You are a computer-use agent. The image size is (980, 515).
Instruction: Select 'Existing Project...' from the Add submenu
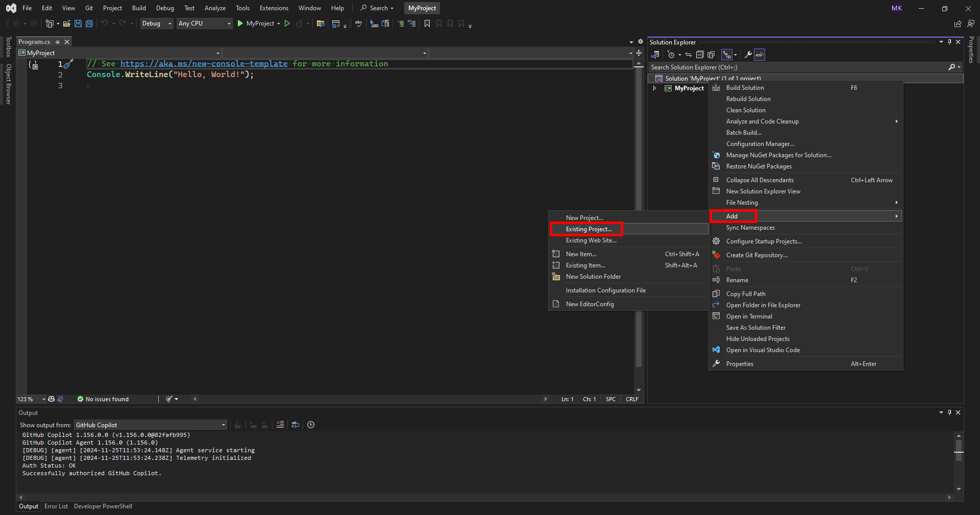(x=589, y=229)
